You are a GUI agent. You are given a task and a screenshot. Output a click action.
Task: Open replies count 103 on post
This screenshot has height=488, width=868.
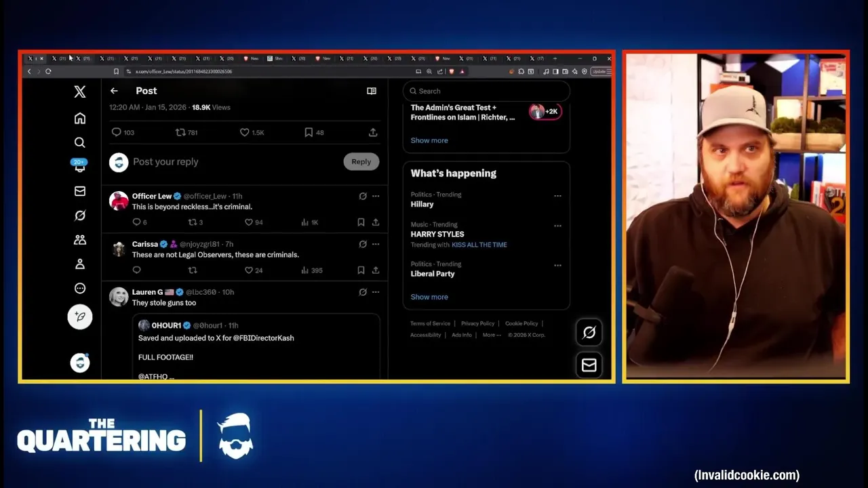(x=123, y=132)
